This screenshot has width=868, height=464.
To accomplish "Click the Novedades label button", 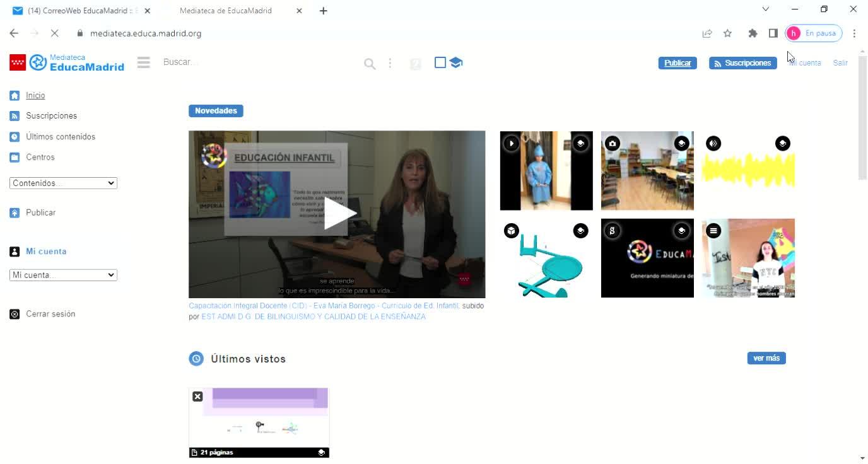I will [216, 111].
